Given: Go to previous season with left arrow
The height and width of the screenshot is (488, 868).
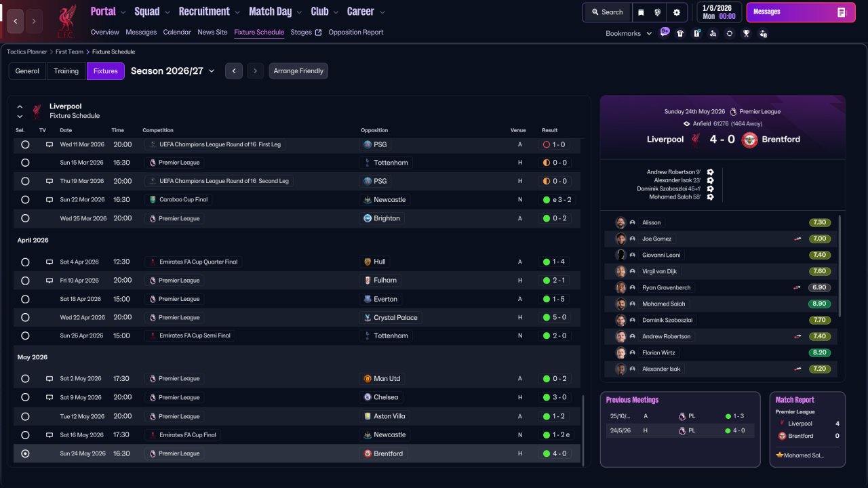Looking at the screenshot, I should pos(234,71).
